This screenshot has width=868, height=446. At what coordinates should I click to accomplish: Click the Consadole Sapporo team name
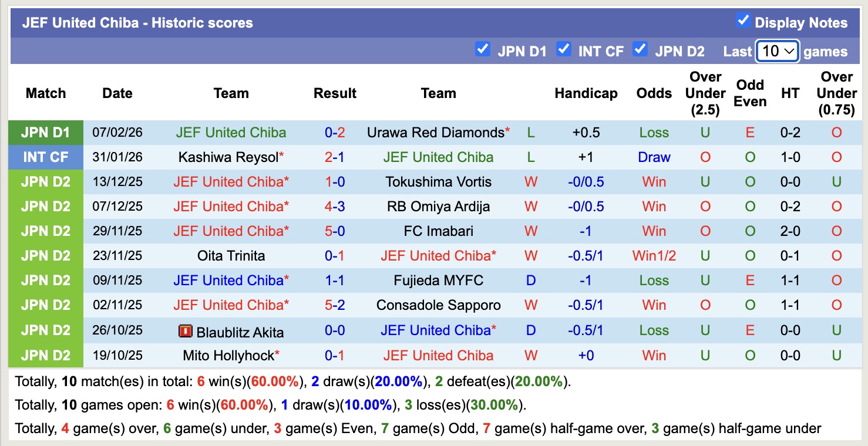coord(439,305)
